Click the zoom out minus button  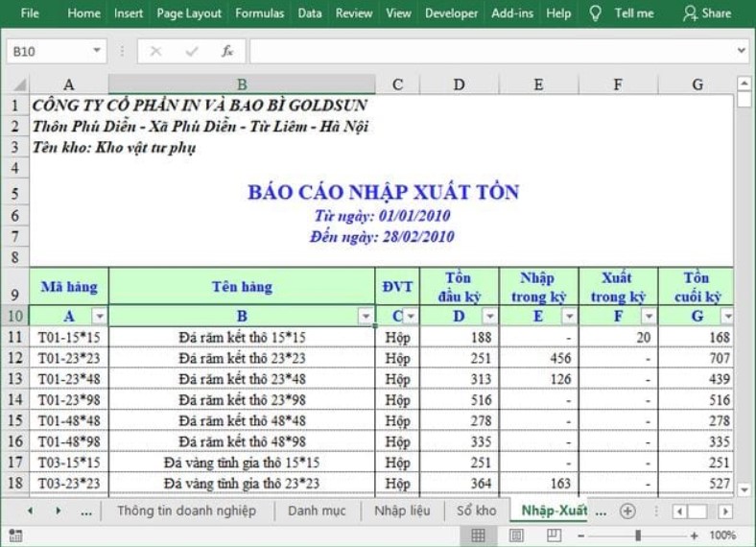[x=581, y=535]
